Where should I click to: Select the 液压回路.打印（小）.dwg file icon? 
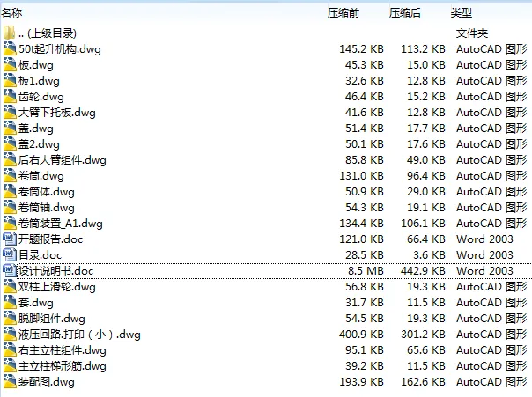(10, 335)
